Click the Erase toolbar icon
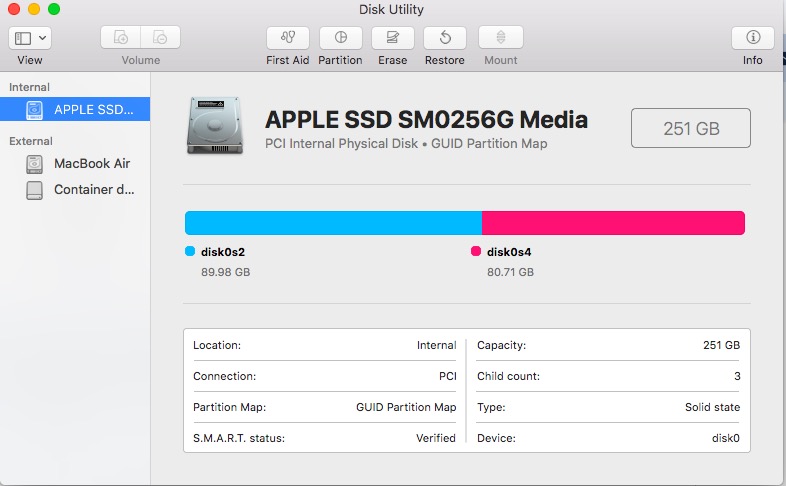786x486 pixels. (392, 38)
